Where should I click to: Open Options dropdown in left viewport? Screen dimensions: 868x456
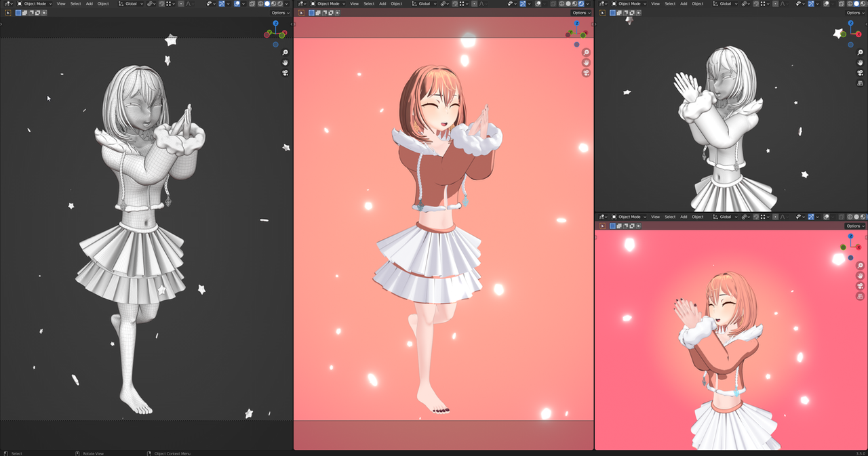click(281, 13)
